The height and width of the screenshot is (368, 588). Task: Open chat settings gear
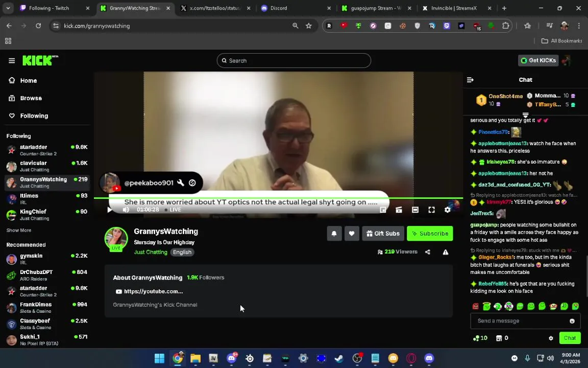(551, 338)
